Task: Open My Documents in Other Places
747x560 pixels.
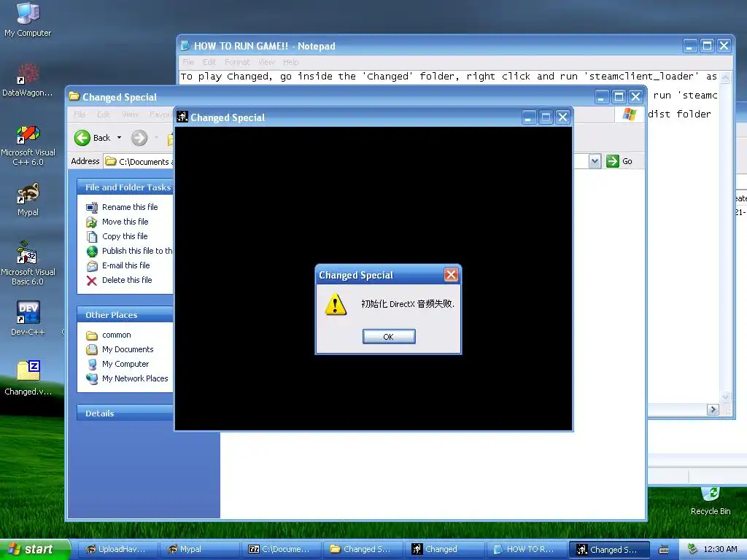Action: pos(128,349)
